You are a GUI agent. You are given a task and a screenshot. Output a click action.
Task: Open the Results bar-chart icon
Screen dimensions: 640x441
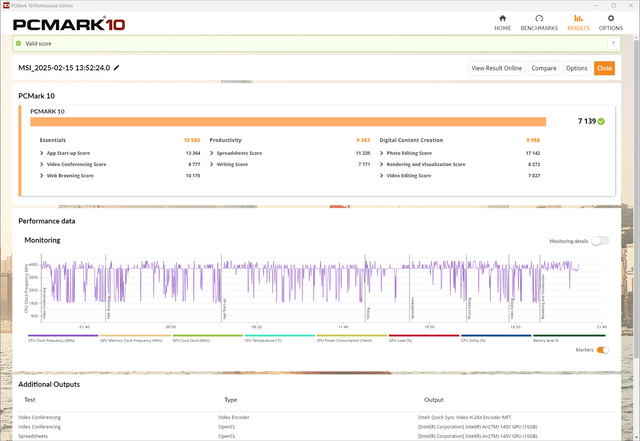point(578,18)
